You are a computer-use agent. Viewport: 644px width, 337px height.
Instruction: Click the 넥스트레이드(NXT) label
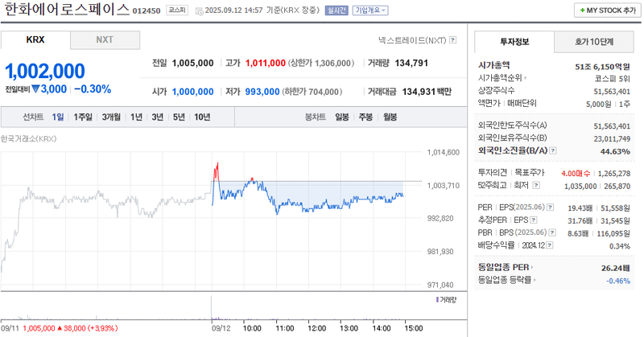[x=412, y=40]
